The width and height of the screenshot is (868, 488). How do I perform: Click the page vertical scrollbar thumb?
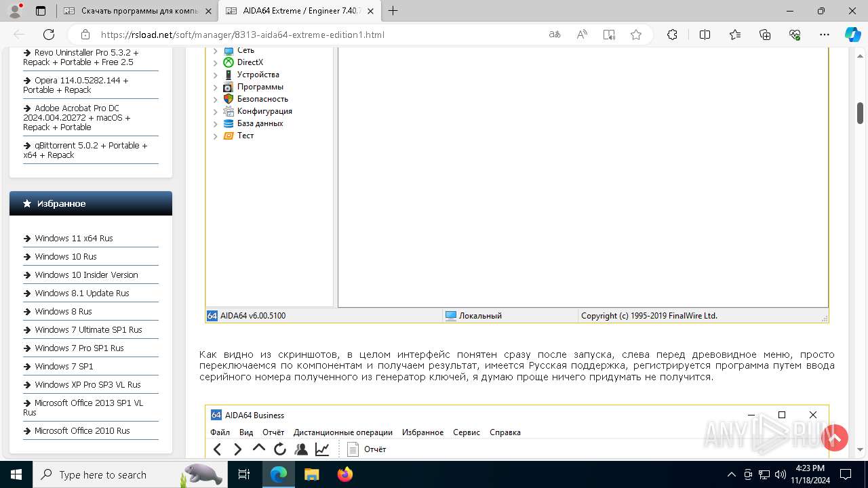coord(860,113)
